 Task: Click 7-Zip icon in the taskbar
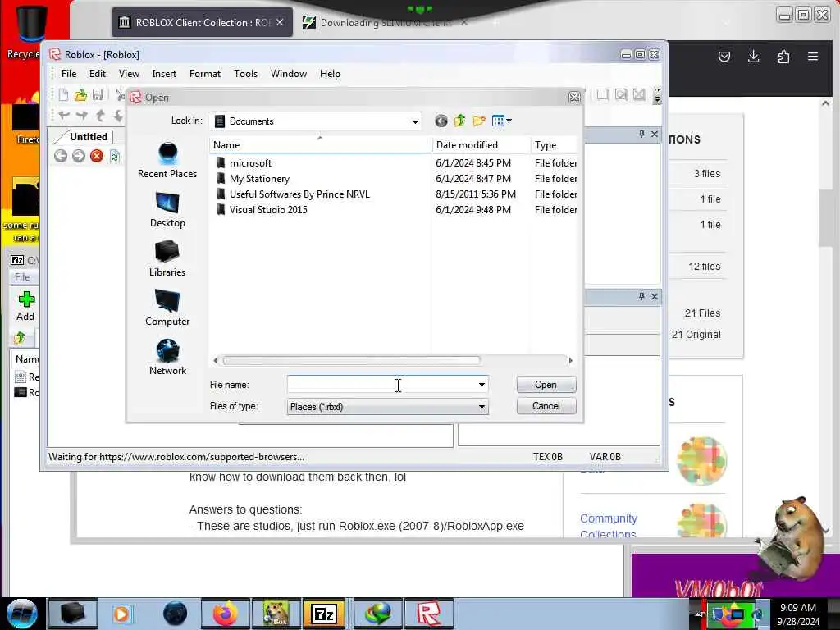click(x=324, y=614)
